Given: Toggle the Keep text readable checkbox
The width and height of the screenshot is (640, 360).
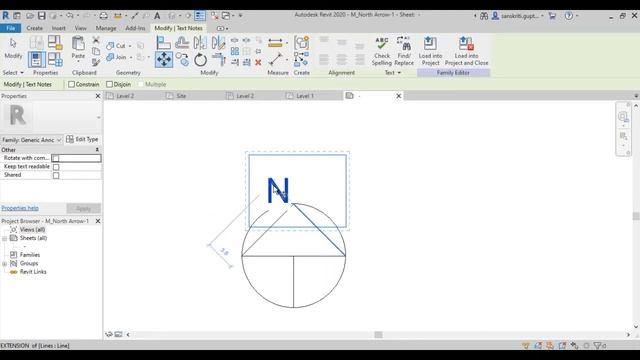Looking at the screenshot, I should point(56,167).
